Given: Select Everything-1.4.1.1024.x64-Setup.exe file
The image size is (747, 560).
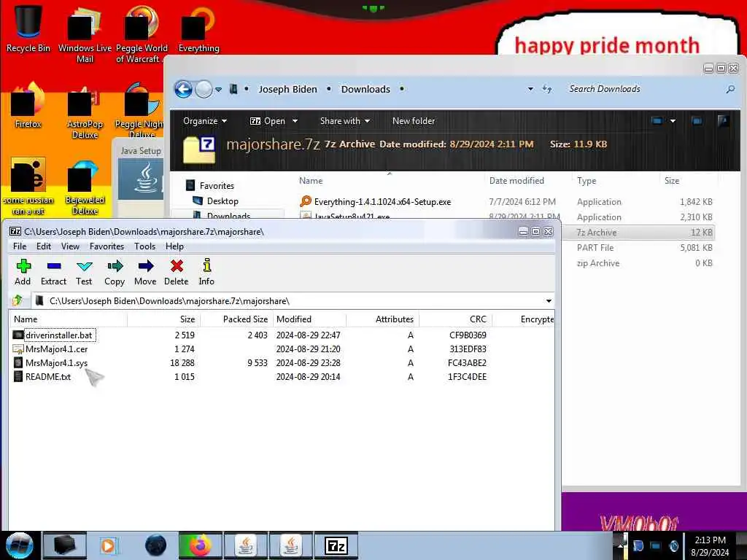Looking at the screenshot, I should [376, 202].
